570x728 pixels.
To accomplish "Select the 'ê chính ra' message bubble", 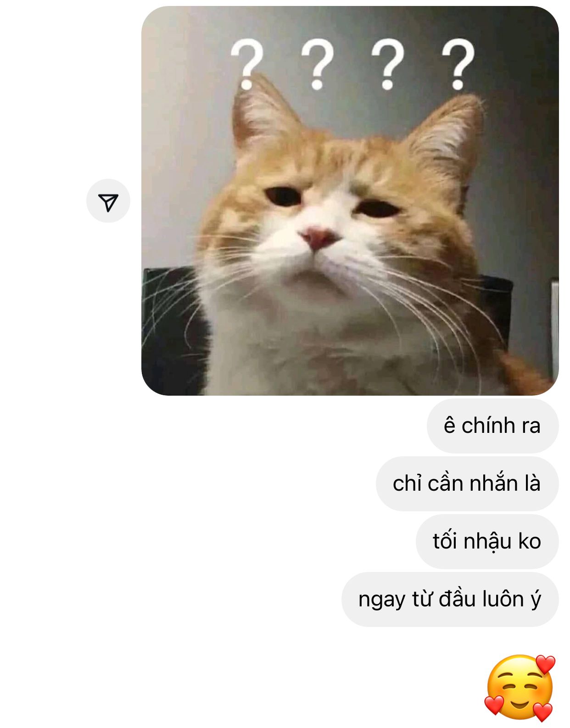I will point(493,426).
